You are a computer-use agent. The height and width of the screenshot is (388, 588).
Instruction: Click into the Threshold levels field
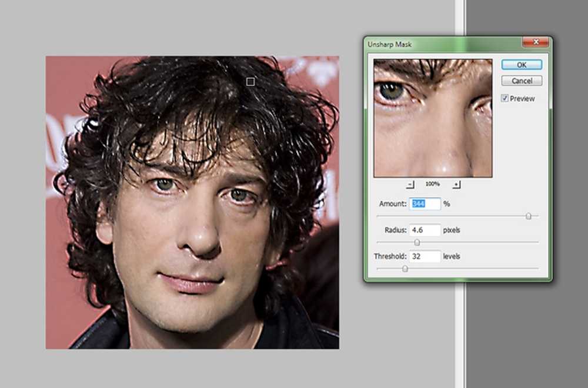(x=425, y=256)
